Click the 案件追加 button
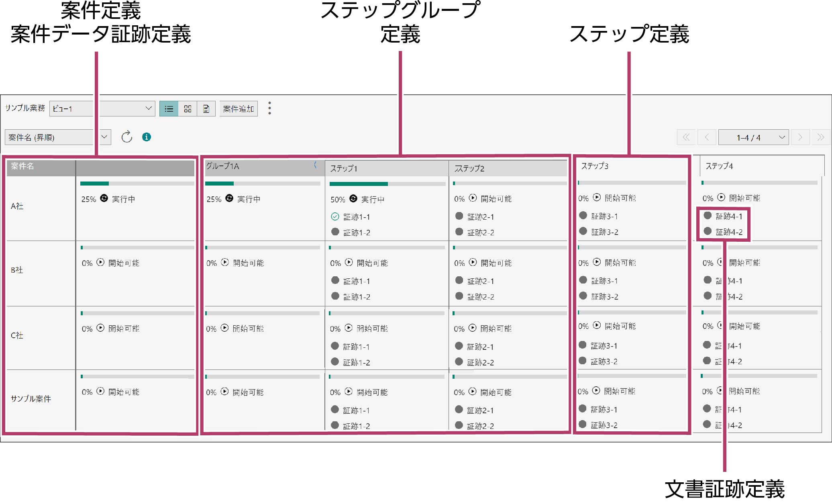832x504 pixels. [239, 108]
